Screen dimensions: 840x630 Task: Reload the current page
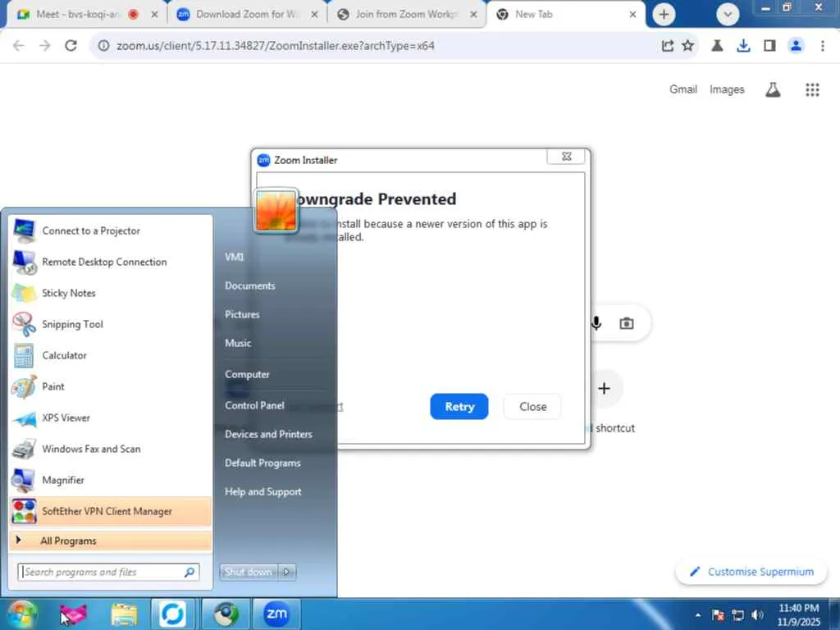[x=71, y=46]
